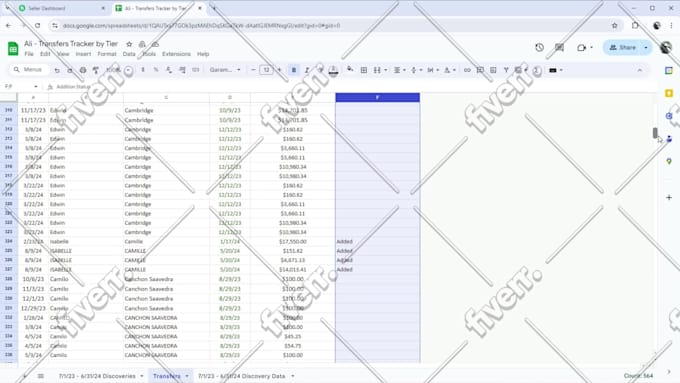Open vertical align dropdown
Viewport: 680px width, 383px height.
tap(415, 70)
